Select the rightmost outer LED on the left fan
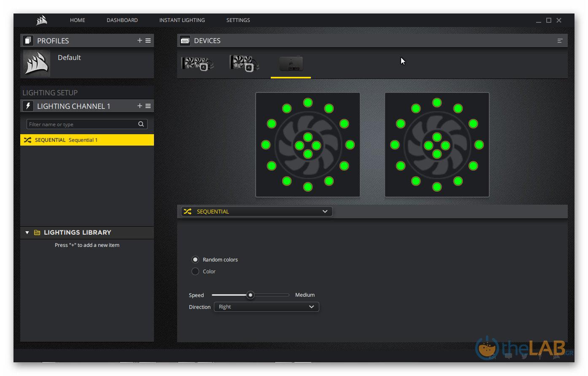588x376 pixels. point(350,145)
